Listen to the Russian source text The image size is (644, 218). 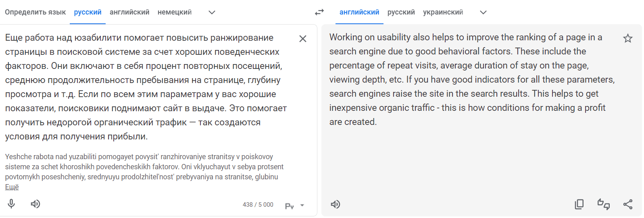[35, 204]
